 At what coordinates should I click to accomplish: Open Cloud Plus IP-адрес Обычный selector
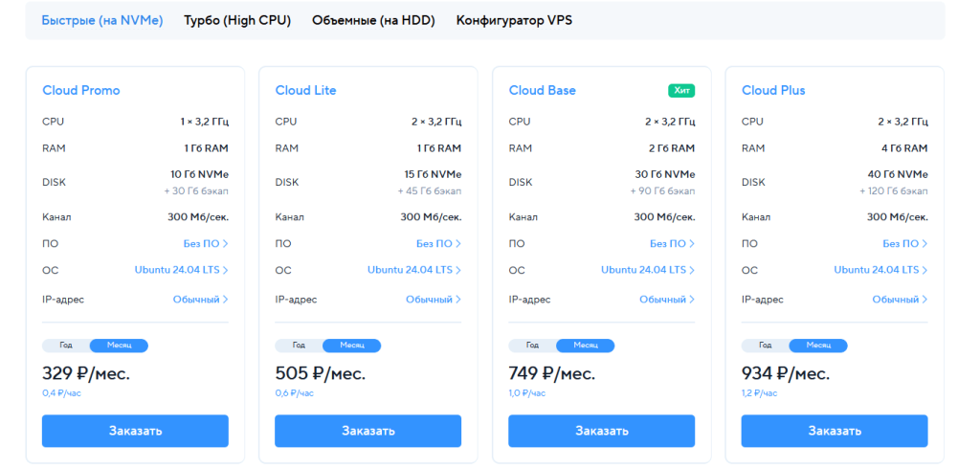coord(900,300)
